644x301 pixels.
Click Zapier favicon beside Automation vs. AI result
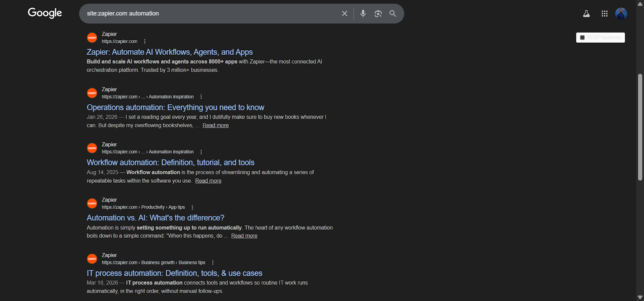92,204
